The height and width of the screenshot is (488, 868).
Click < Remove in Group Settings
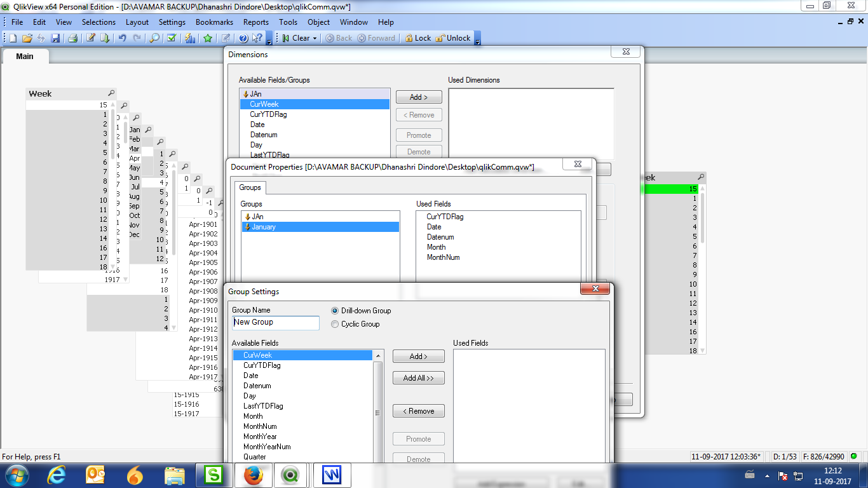419,411
